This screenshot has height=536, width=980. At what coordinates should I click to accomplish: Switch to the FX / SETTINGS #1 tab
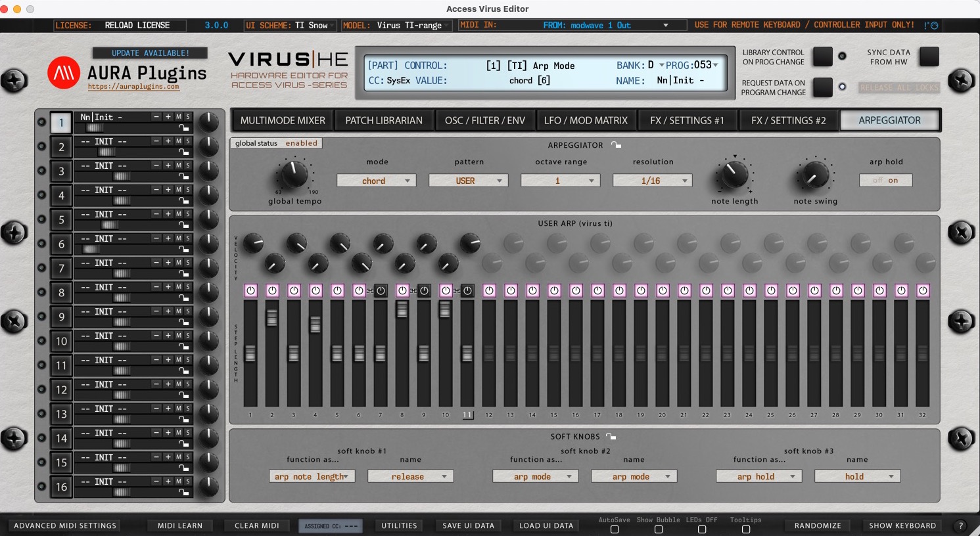[x=687, y=120]
